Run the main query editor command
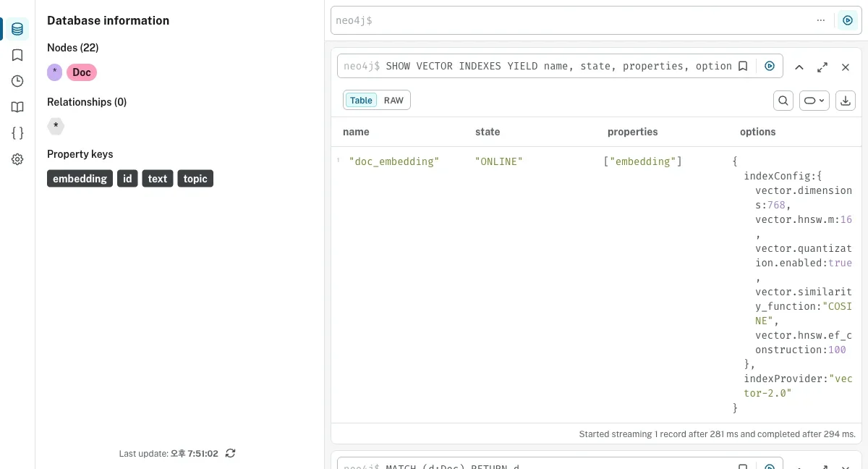The width and height of the screenshot is (868, 469). point(847,20)
